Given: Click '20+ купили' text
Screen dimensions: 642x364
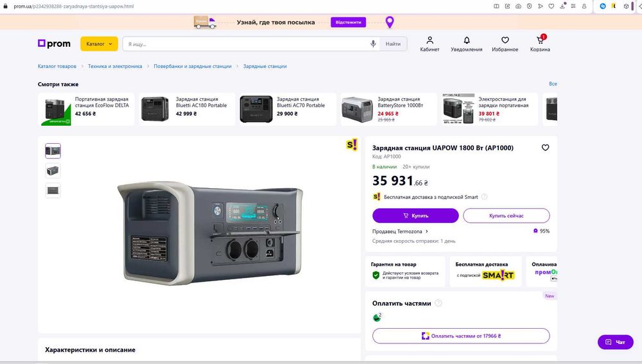Looking at the screenshot, I should click(416, 167).
